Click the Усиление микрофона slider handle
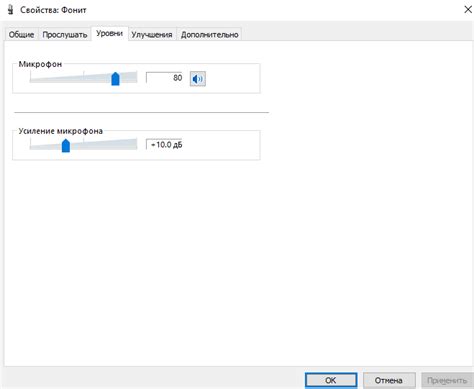This screenshot has height=389, width=474. pyautogui.click(x=66, y=145)
